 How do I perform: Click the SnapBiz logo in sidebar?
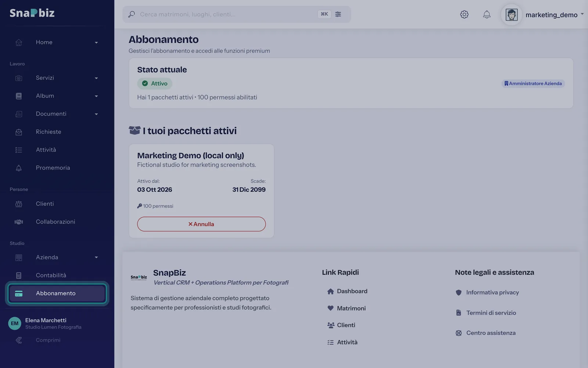32,13
